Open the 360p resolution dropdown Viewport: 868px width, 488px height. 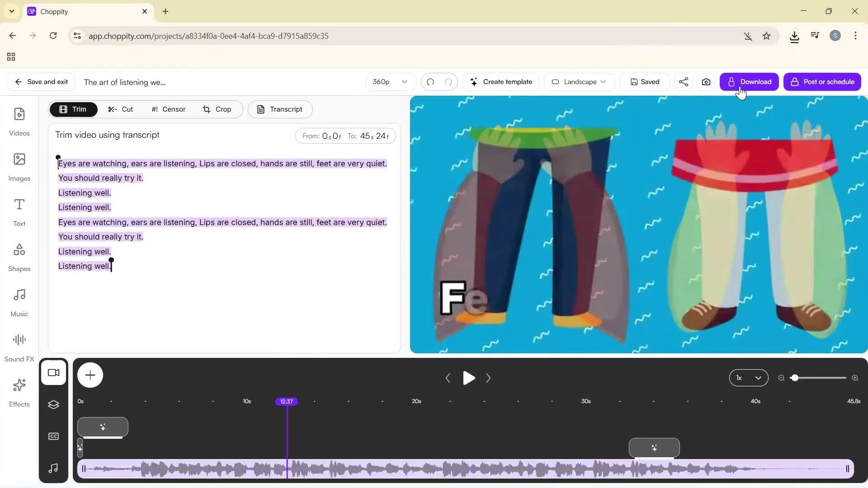point(390,82)
